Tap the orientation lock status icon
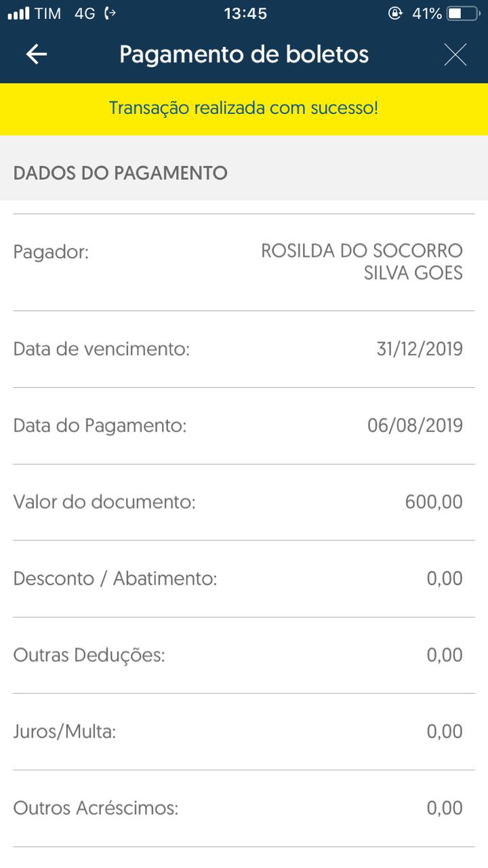Viewport: 488px width, 868px height. click(x=395, y=14)
